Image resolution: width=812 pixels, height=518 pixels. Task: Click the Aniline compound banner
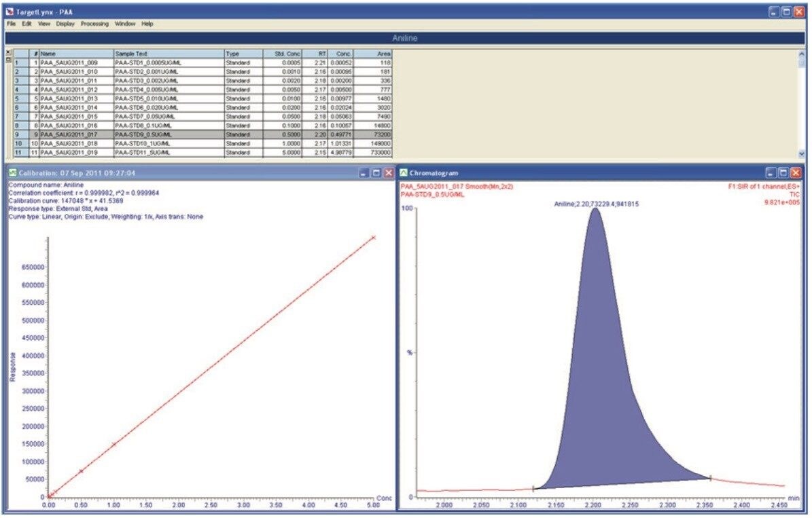(406, 39)
